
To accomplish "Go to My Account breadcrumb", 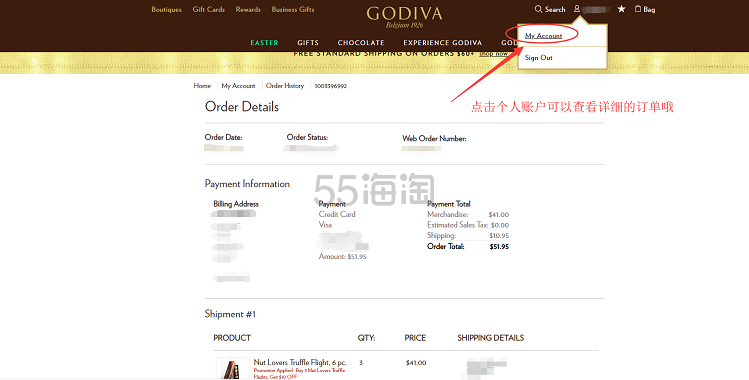I will pos(238,86).
